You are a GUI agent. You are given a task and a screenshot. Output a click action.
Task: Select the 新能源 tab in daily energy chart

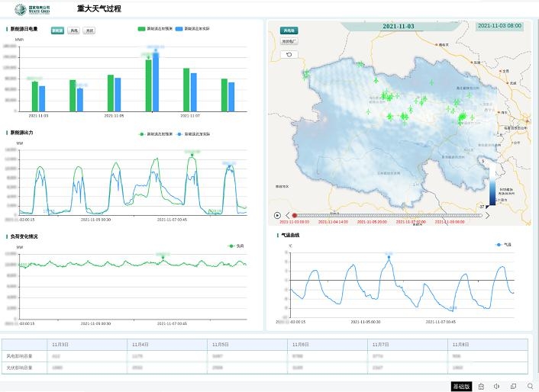[57, 31]
